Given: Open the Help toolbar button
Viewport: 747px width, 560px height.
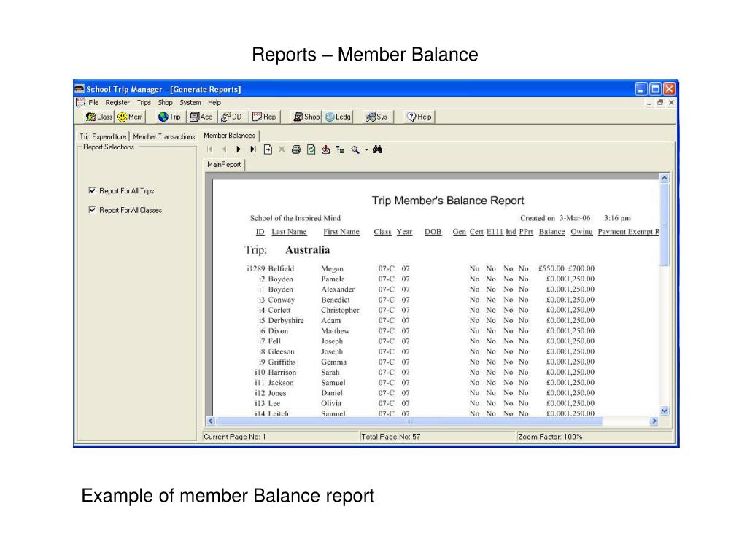Looking at the screenshot, I should [x=419, y=117].
